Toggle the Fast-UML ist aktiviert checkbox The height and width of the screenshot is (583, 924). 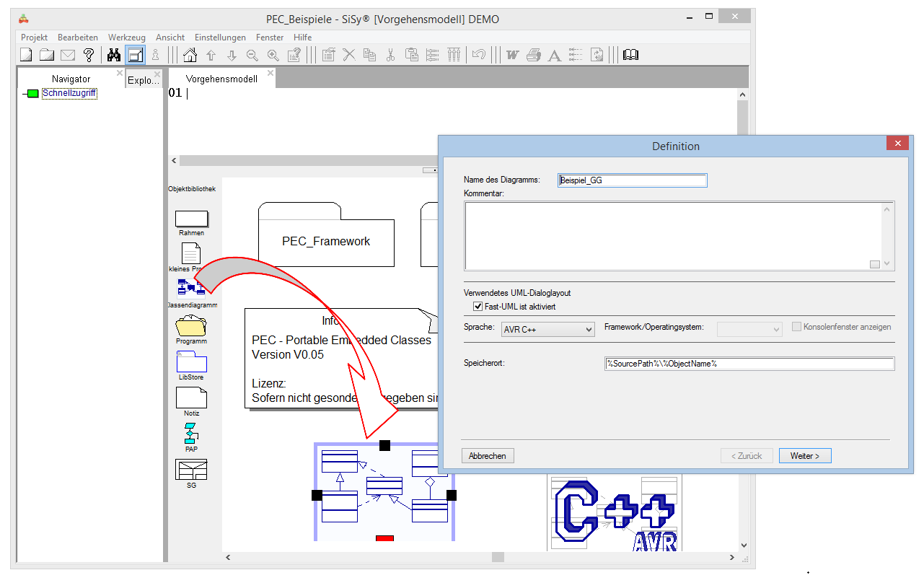[478, 307]
